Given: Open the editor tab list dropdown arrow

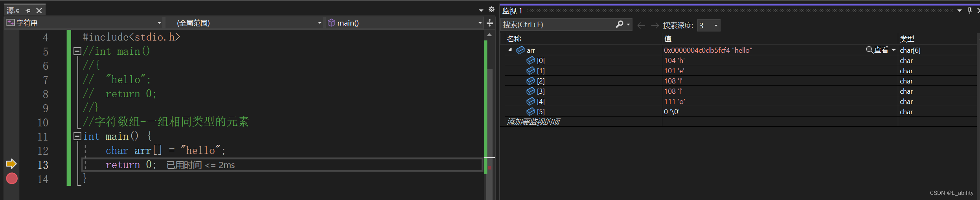Looking at the screenshot, I should (x=481, y=10).
